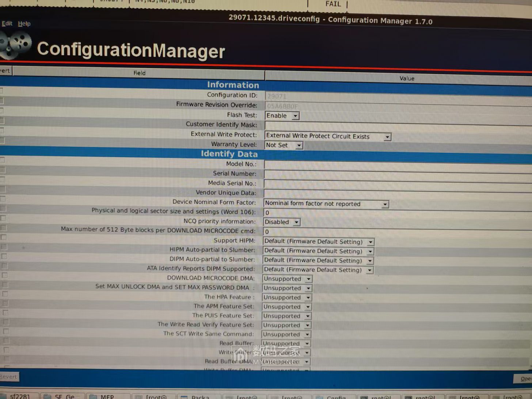Click the Configuration ID label
This screenshot has height=399, width=532.
click(232, 95)
